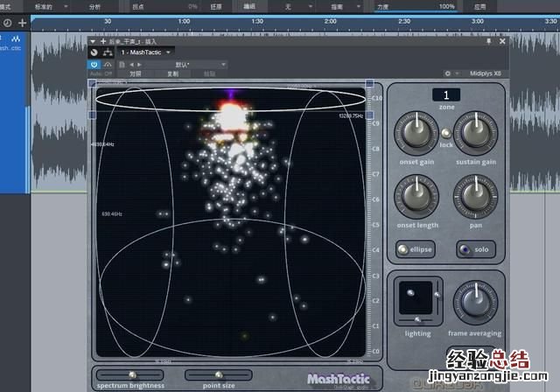Click the 2:00 mark on timeline ruler

[x=331, y=21]
